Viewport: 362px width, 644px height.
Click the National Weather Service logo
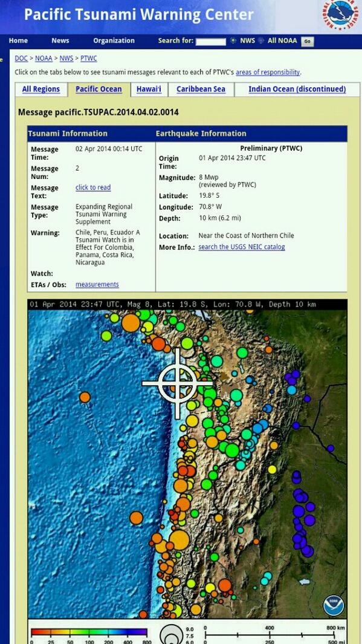[x=341, y=15]
